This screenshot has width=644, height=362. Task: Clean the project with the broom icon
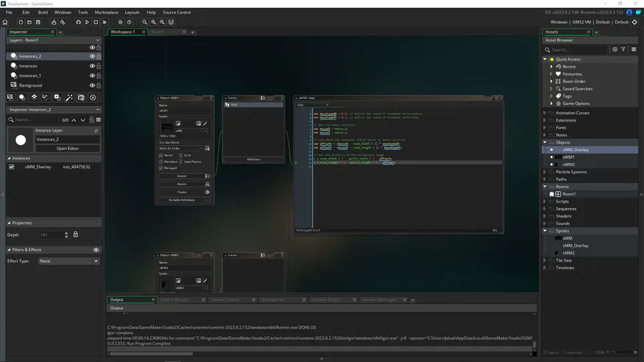[104, 22]
